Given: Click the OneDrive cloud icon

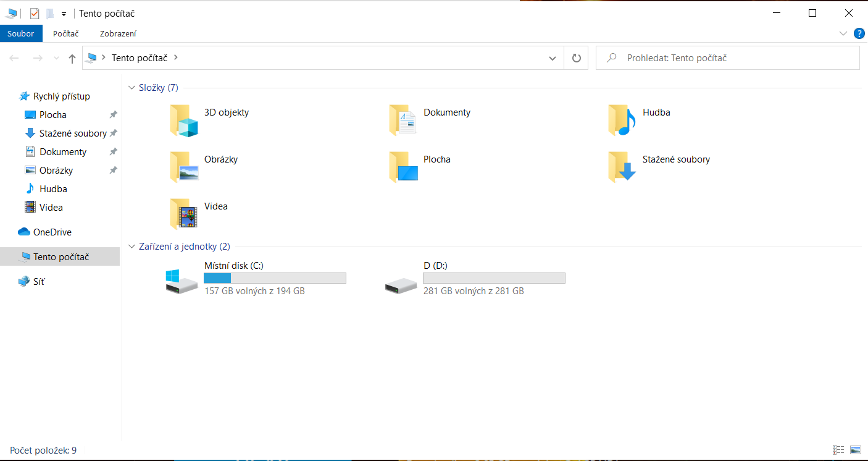Looking at the screenshot, I should click(x=24, y=232).
